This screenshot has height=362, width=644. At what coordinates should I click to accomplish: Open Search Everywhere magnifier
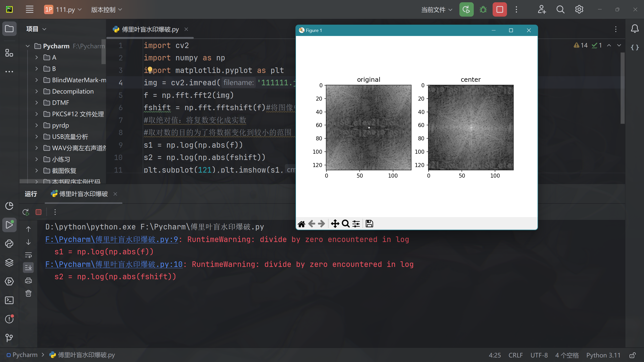click(x=560, y=10)
